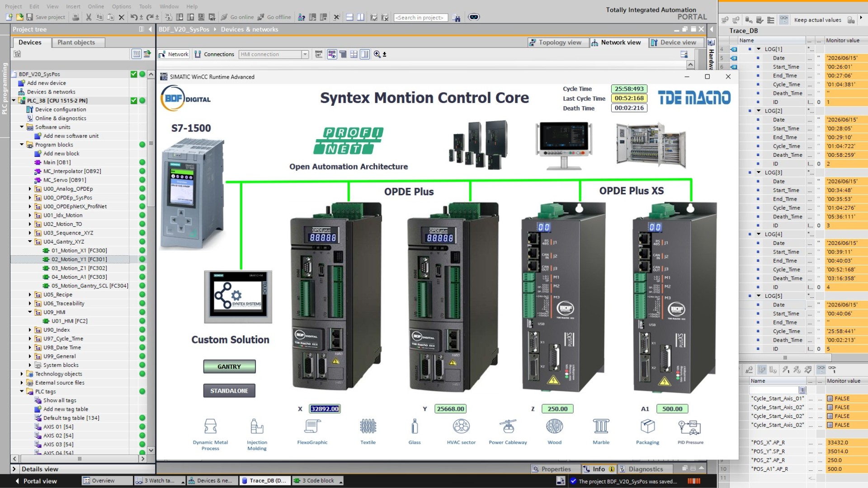Image resolution: width=868 pixels, height=488 pixels.
Task: Toggle Network mode in network view
Action: coord(174,54)
